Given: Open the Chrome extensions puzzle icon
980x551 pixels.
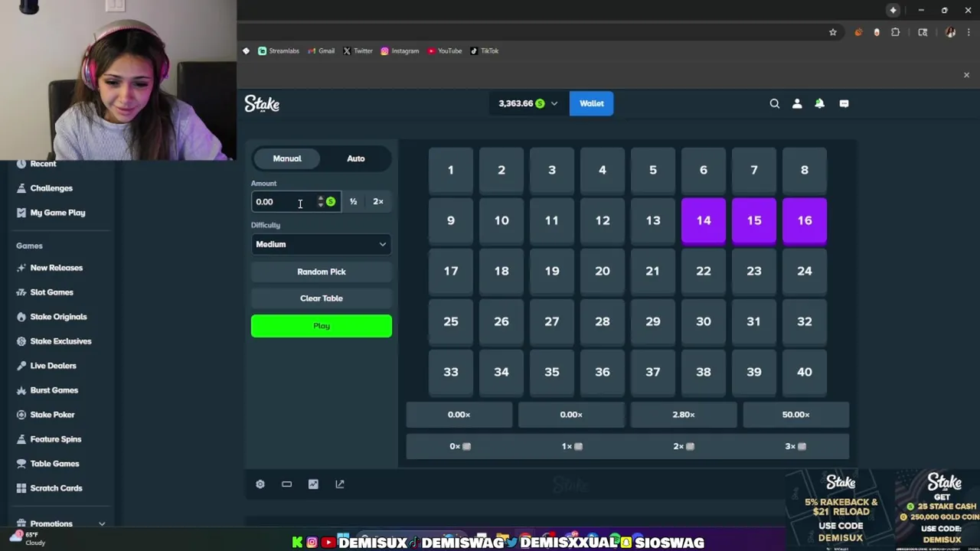Looking at the screenshot, I should pos(895,32).
